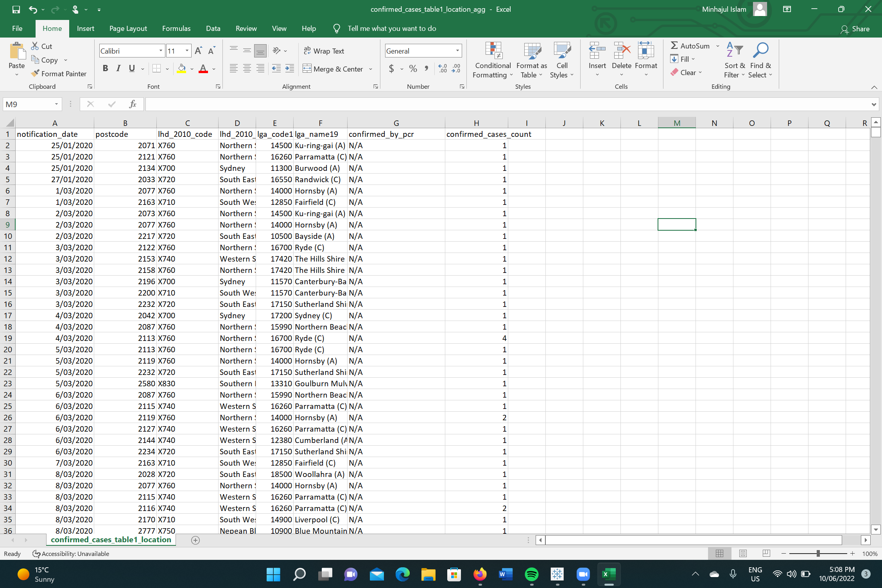The height and width of the screenshot is (588, 882).
Task: Click the Select All corner triangle
Action: click(9, 122)
